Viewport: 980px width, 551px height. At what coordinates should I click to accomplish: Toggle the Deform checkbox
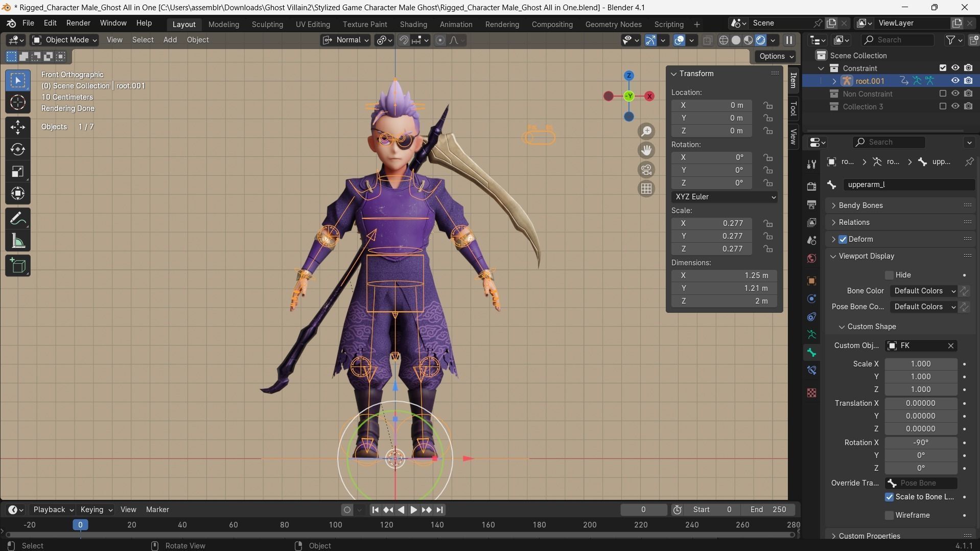point(843,239)
